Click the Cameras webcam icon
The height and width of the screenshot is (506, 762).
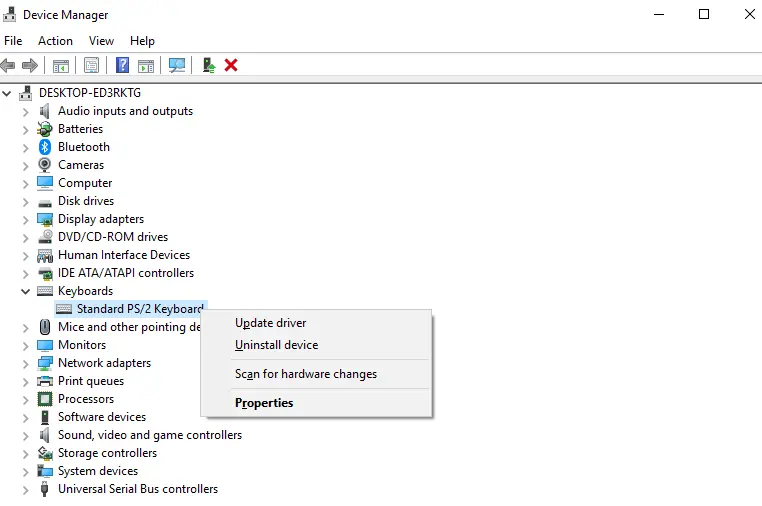point(45,165)
